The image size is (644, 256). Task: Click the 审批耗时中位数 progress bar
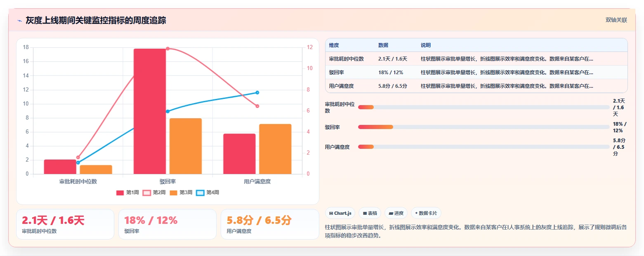coord(484,107)
